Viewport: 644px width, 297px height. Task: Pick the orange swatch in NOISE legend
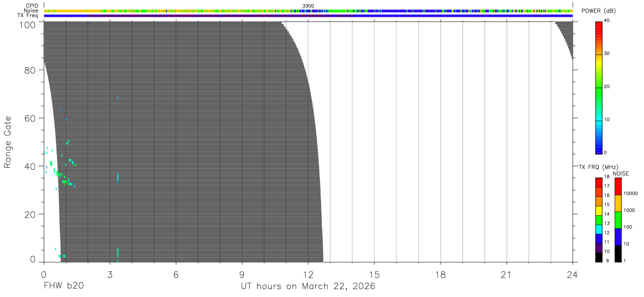618,203
